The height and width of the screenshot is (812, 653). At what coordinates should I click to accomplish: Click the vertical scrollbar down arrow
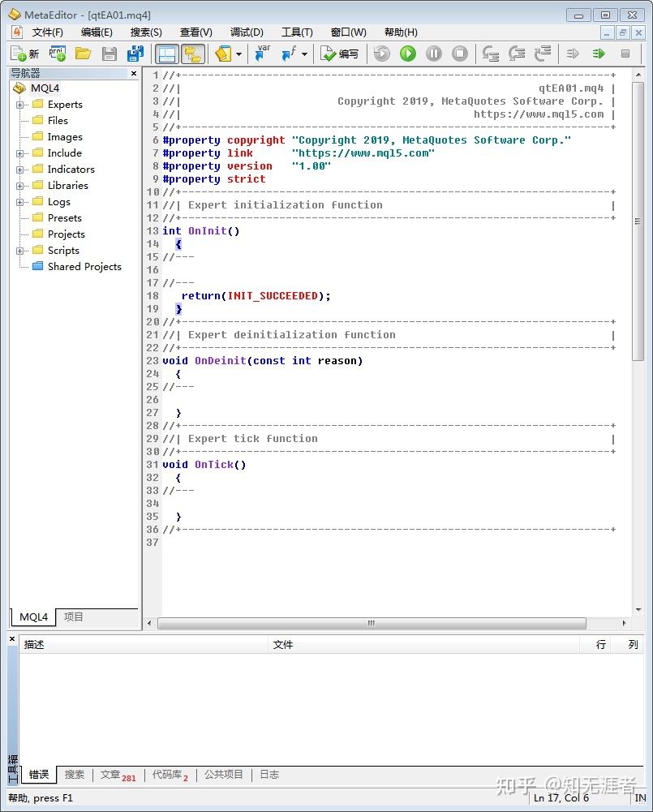pyautogui.click(x=638, y=609)
